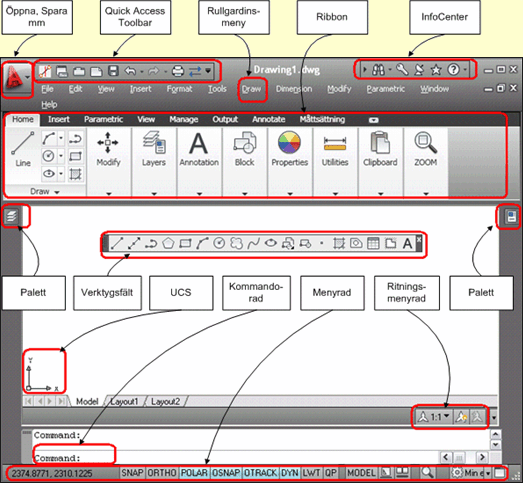This screenshot has height=483, width=523.
Task: Click the wrench icon in InfoCenter
Action: point(402,70)
